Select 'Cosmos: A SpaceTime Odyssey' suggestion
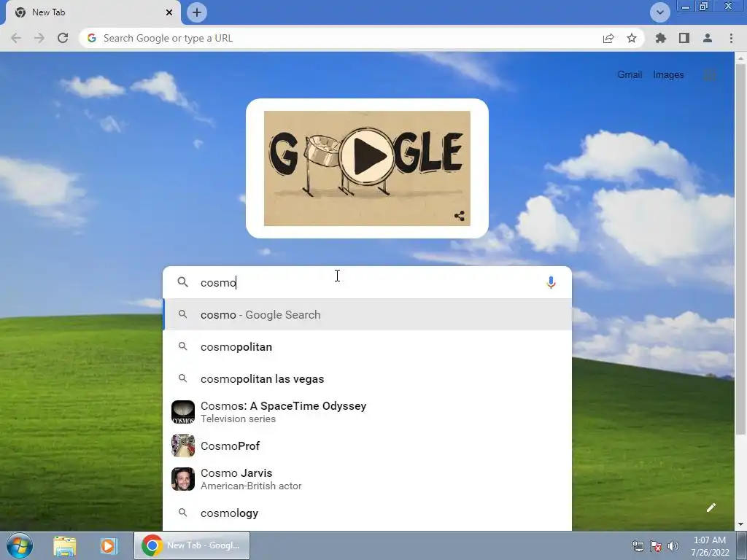 click(x=367, y=412)
